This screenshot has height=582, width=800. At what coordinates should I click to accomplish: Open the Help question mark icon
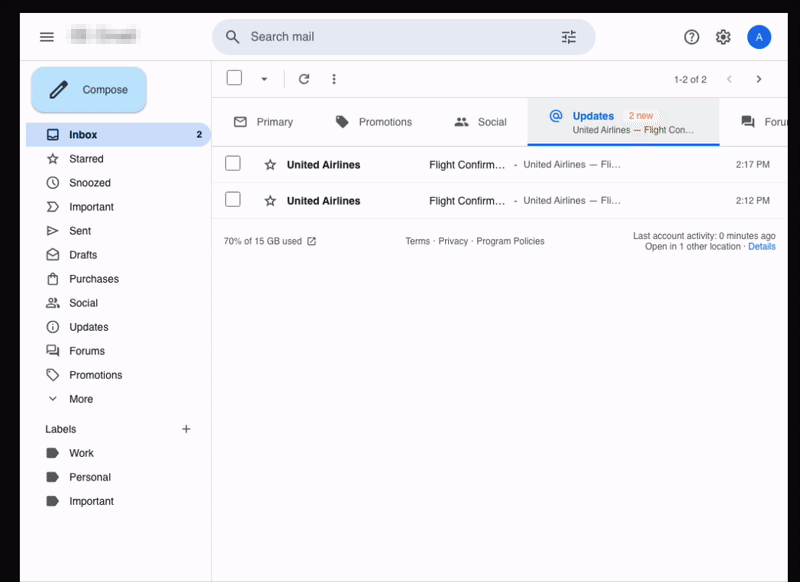(691, 36)
